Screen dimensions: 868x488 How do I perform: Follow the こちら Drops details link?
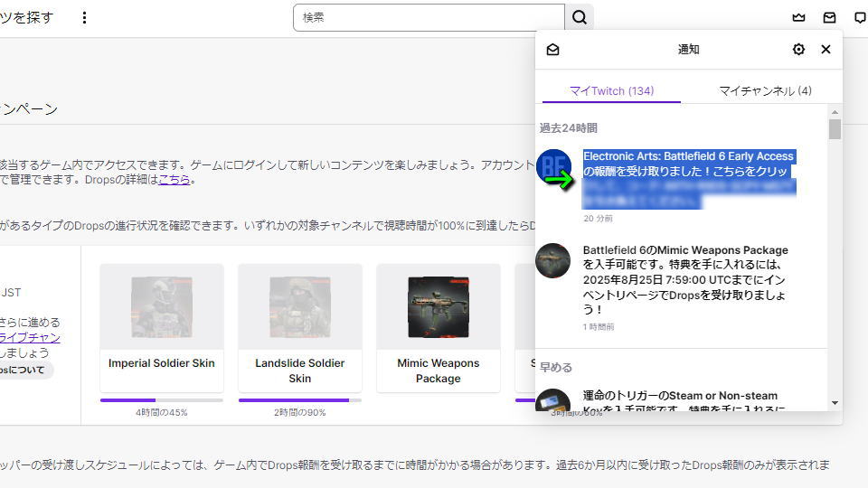point(175,179)
